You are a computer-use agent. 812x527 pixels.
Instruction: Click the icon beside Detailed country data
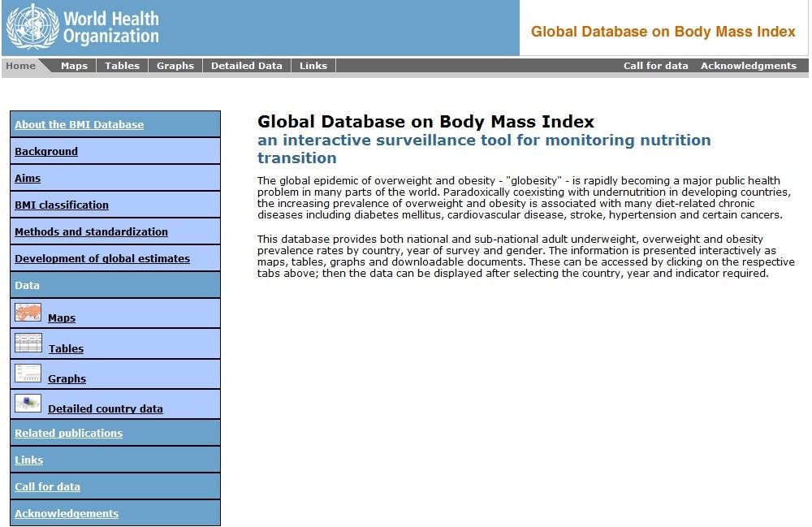pyautogui.click(x=28, y=404)
